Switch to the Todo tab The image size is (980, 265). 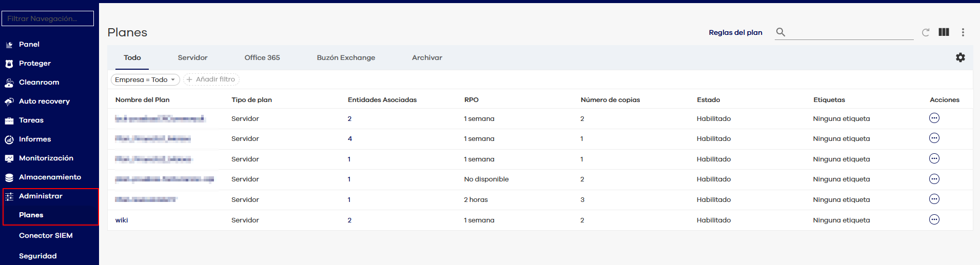[x=132, y=57]
